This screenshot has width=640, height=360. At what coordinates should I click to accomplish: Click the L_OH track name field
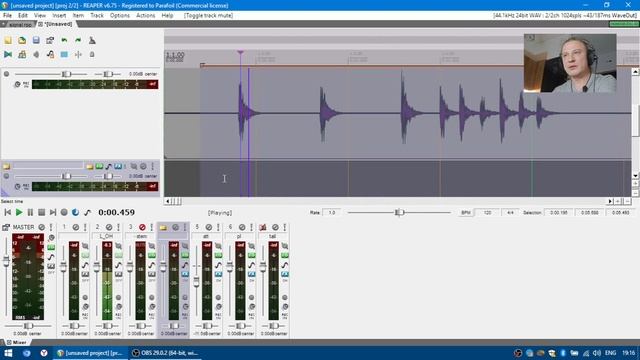pyautogui.click(x=106, y=236)
